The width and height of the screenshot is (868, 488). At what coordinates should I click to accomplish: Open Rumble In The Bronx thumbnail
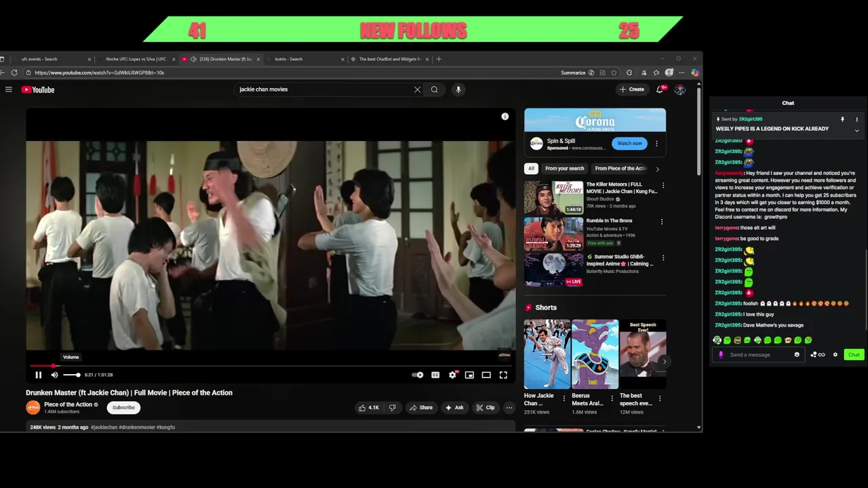click(x=553, y=234)
